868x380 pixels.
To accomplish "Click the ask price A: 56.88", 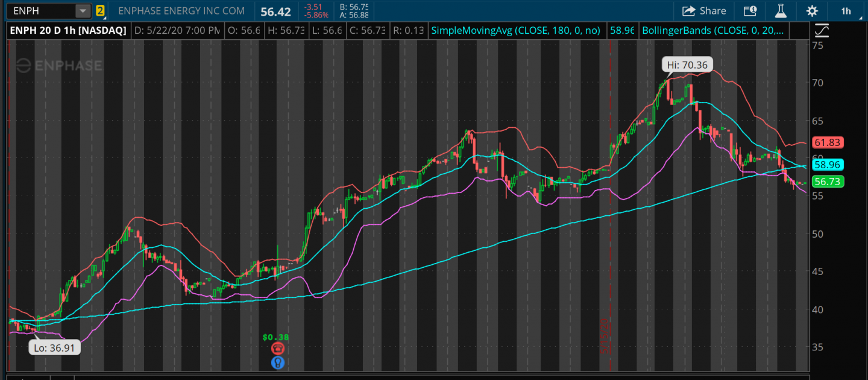I will pos(354,15).
